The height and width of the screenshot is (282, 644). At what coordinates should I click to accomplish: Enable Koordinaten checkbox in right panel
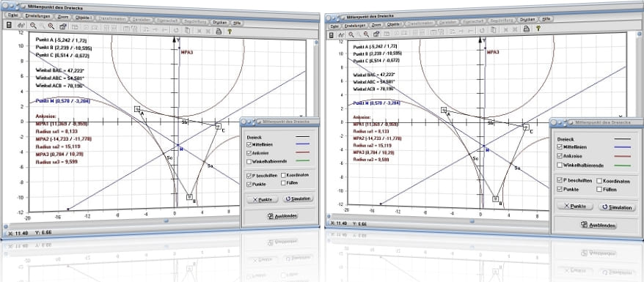tap(599, 181)
